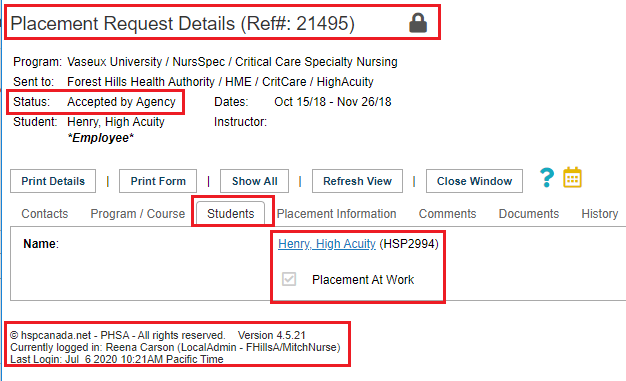
Task: Open help via the question mark icon
Action: (547, 178)
